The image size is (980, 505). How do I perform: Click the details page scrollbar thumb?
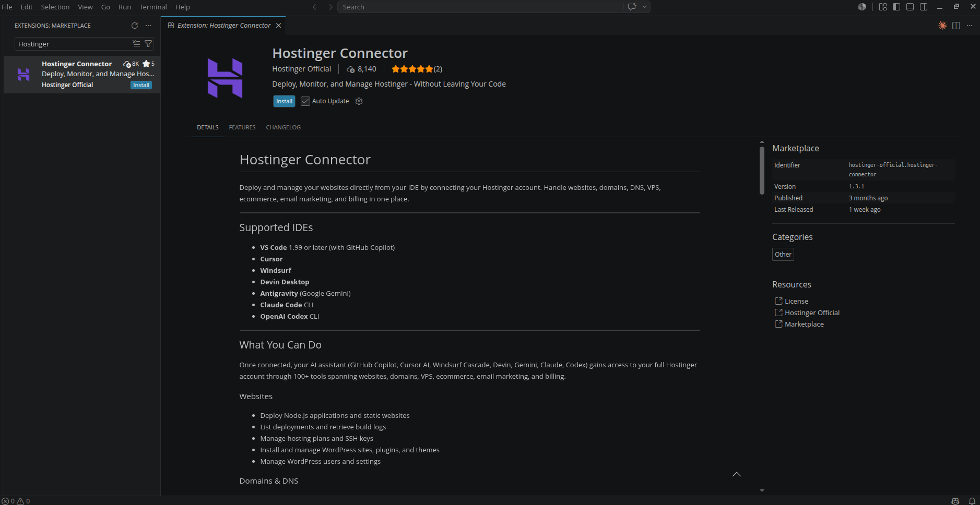(762, 170)
